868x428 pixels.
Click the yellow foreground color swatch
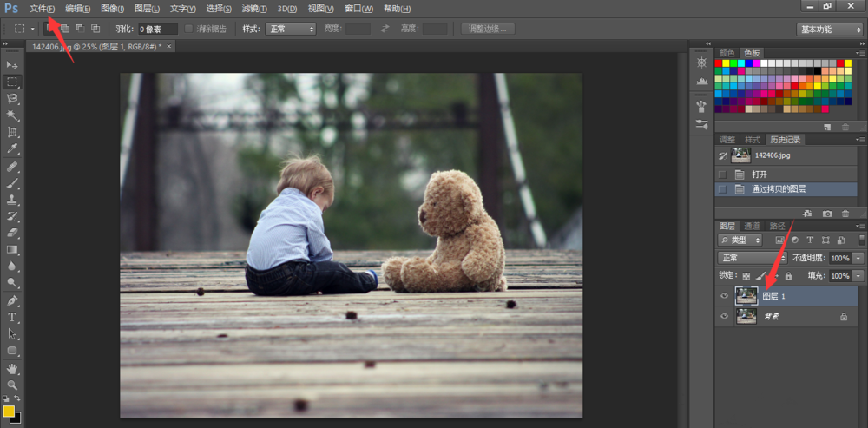click(x=9, y=410)
